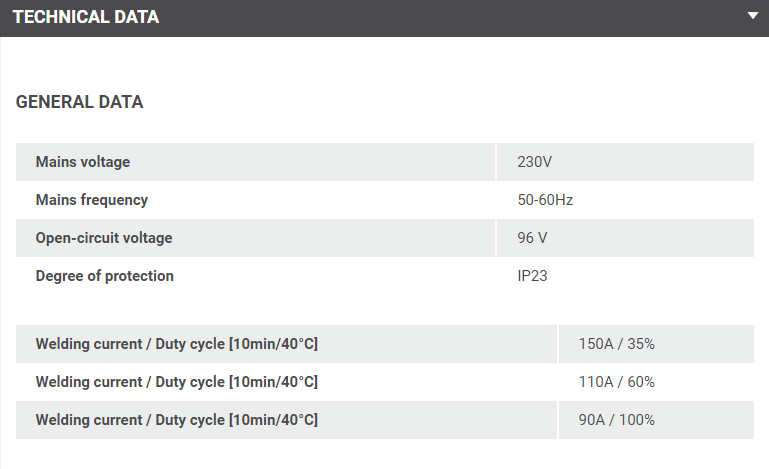Image resolution: width=769 pixels, height=469 pixels.
Task: Select the GENERAL DATA section heading
Action: [80, 102]
